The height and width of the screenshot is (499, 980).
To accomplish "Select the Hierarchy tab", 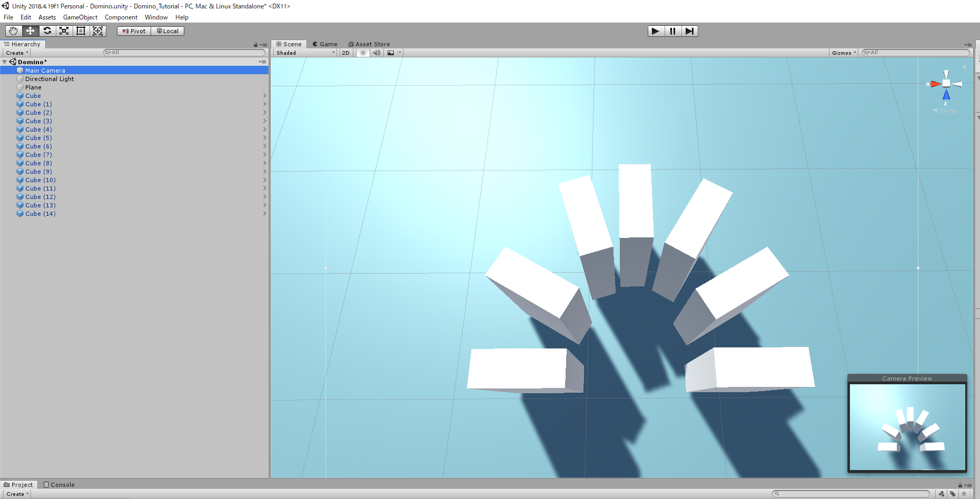I will pos(23,44).
